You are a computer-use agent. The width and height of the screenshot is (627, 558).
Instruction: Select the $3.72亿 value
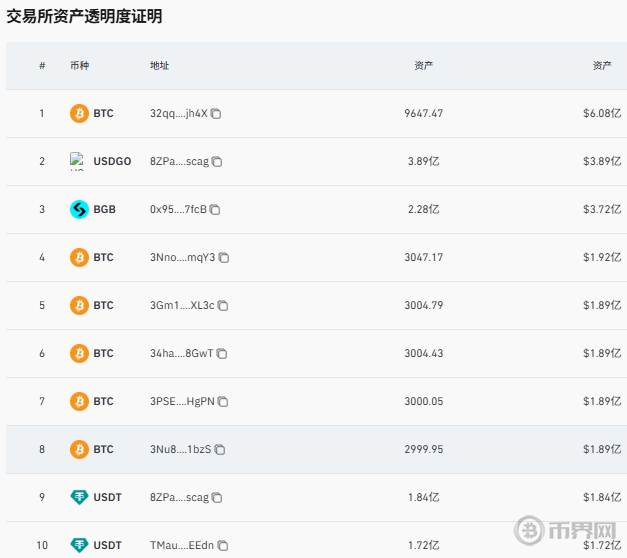click(602, 210)
